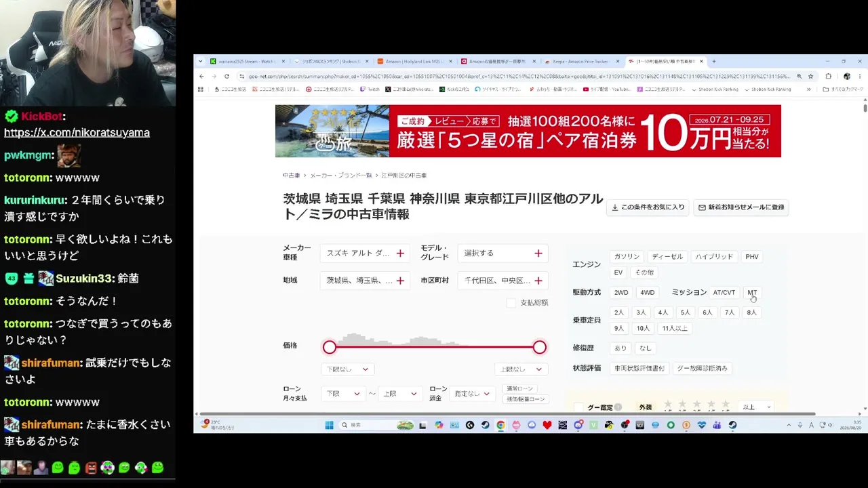Switch to the Keepa Amazon Price Tracker tab
868x488 pixels.
click(x=581, y=62)
